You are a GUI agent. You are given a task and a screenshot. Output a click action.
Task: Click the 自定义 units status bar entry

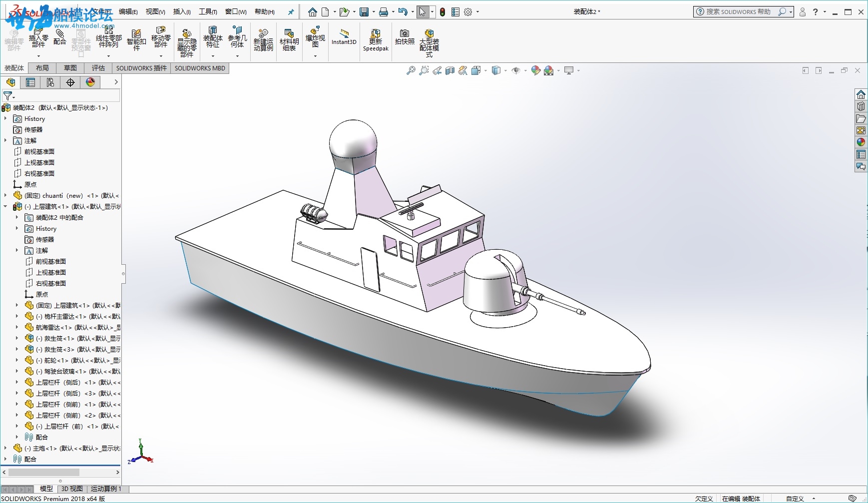(795, 499)
